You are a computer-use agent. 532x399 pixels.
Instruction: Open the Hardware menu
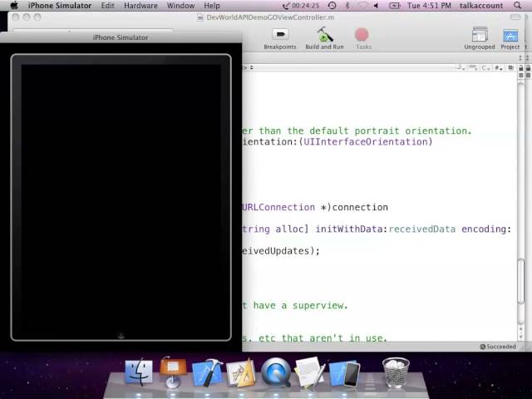[x=140, y=6]
